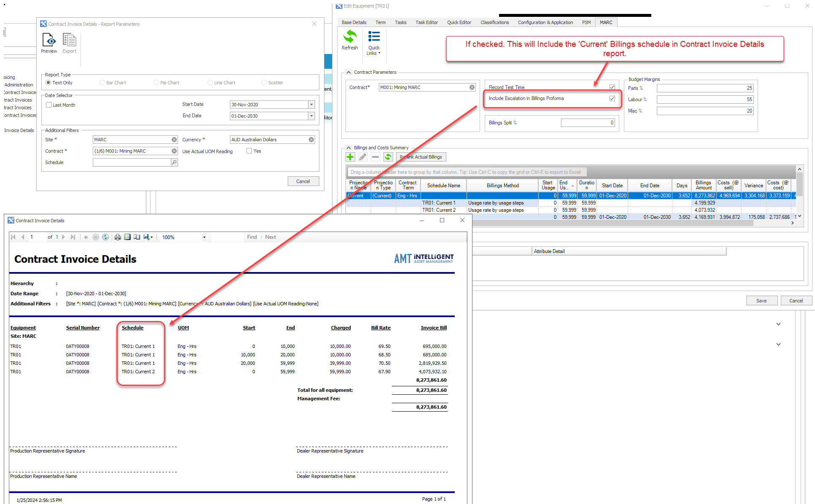The height and width of the screenshot is (504, 815).
Task: Open the End Date dropdown
Action: pos(311,116)
